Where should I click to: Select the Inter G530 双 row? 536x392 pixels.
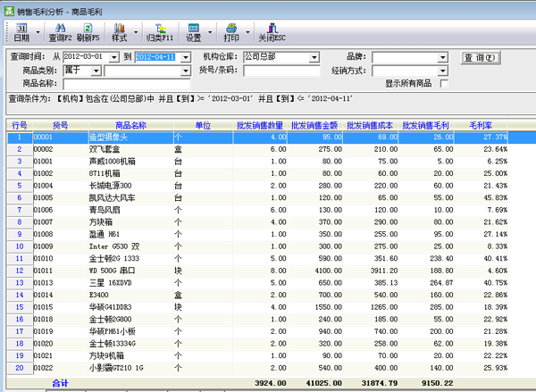pos(257,246)
